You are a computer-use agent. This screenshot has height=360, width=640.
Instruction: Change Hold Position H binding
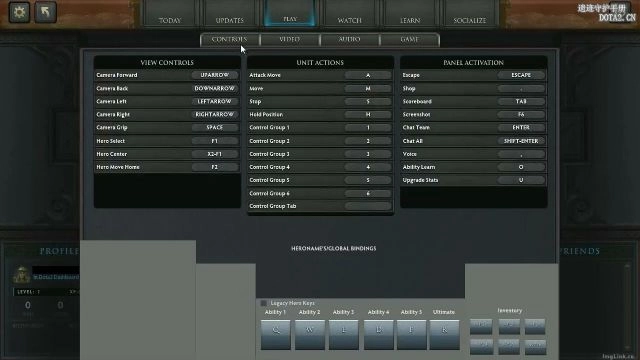(368, 114)
